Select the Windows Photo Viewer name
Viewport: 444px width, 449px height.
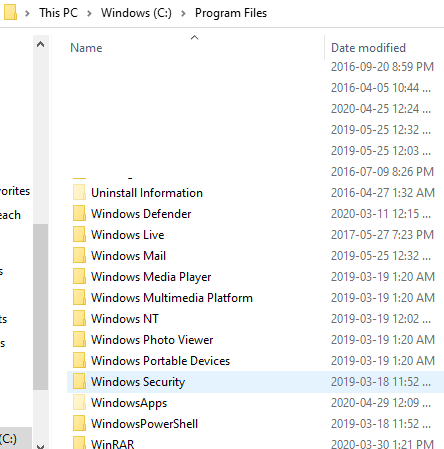pyautogui.click(x=152, y=340)
